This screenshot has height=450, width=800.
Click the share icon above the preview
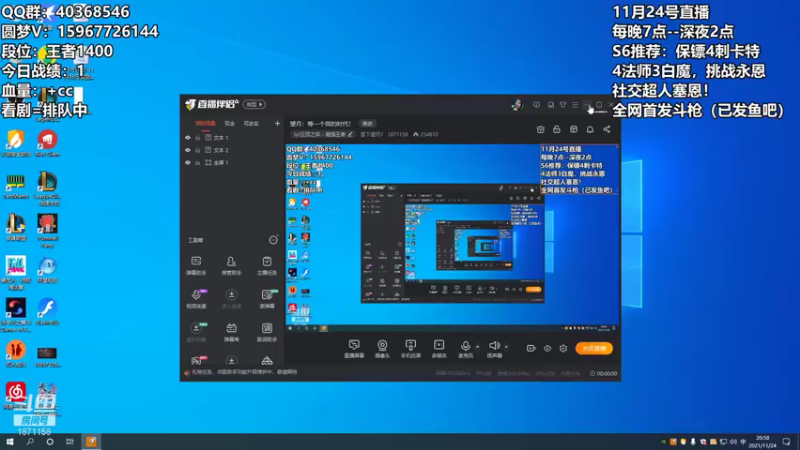tap(607, 130)
